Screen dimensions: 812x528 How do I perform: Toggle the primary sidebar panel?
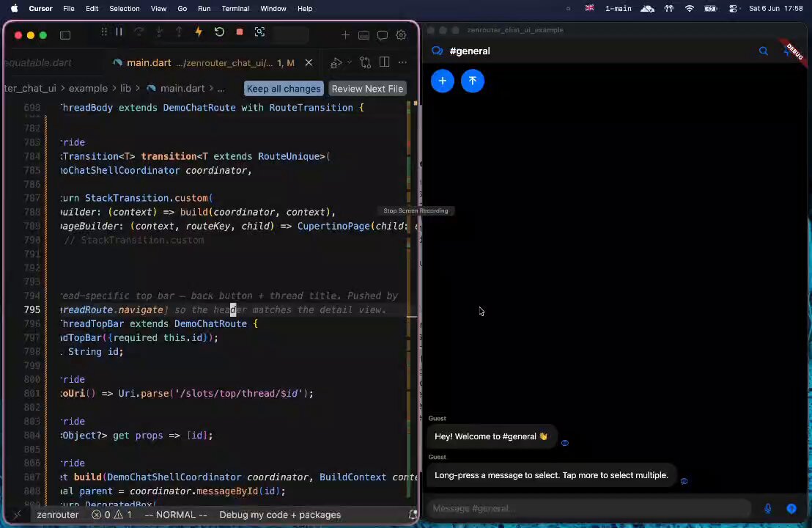tap(65, 35)
